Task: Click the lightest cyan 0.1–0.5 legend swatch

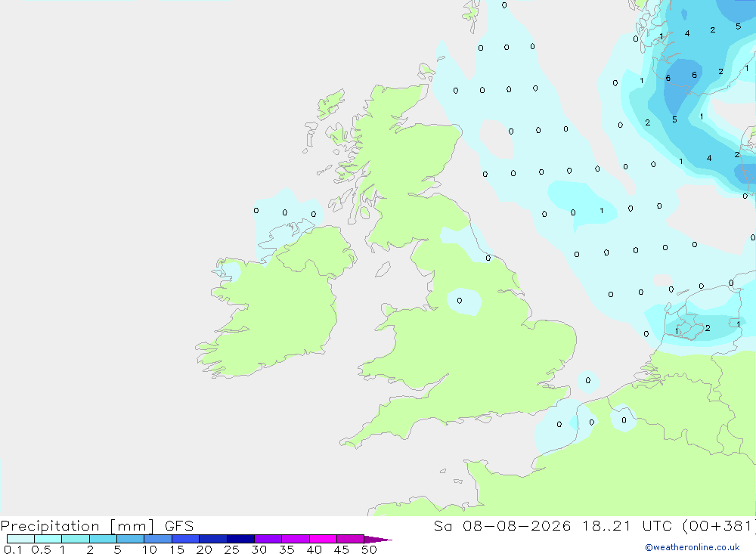Action: click(x=20, y=539)
